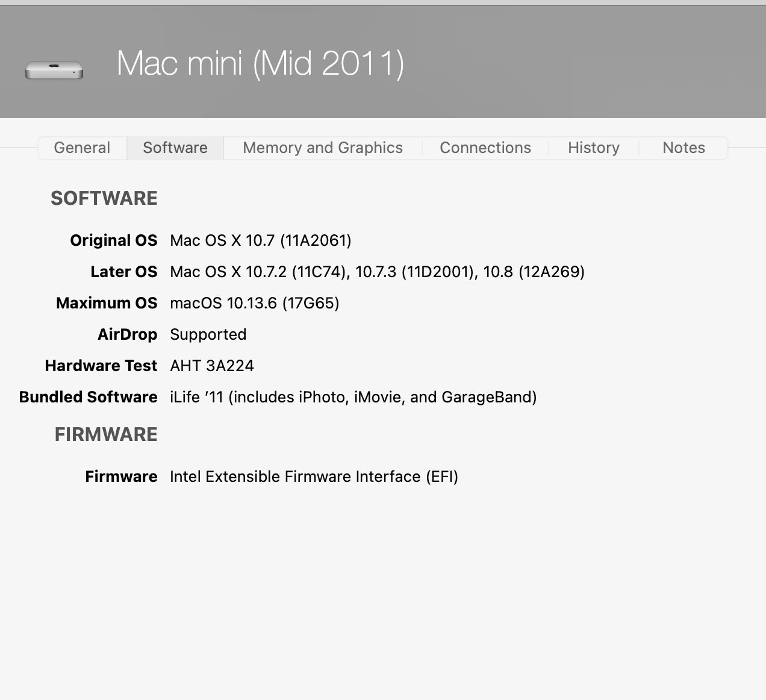This screenshot has height=700, width=766.
Task: Open the Notes tab
Action: (x=683, y=148)
